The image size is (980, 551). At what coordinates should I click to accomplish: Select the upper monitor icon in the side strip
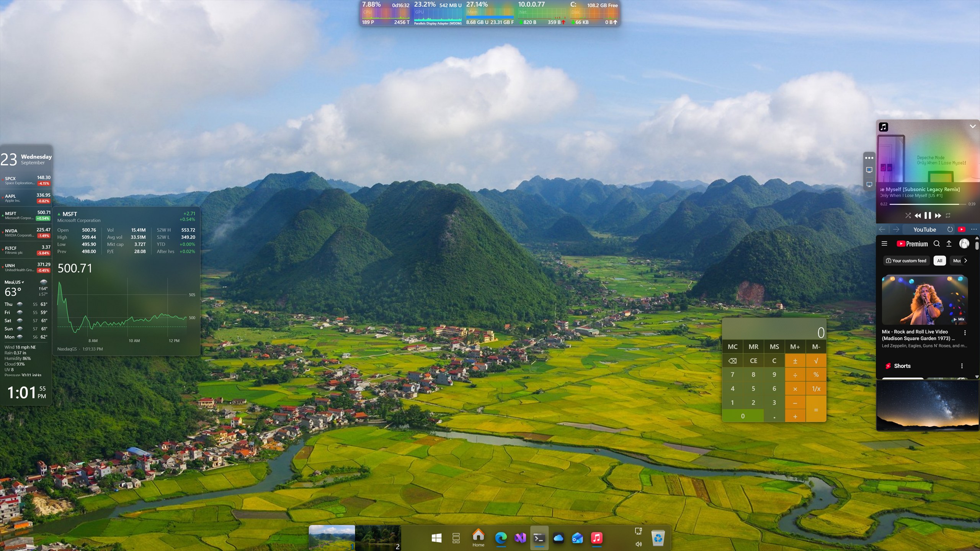(x=869, y=170)
